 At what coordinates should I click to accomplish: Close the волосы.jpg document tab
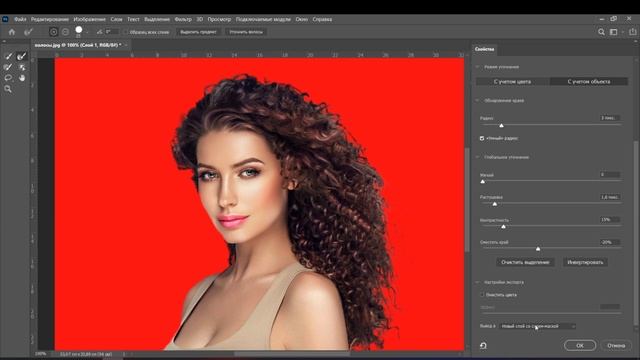pyautogui.click(x=126, y=45)
